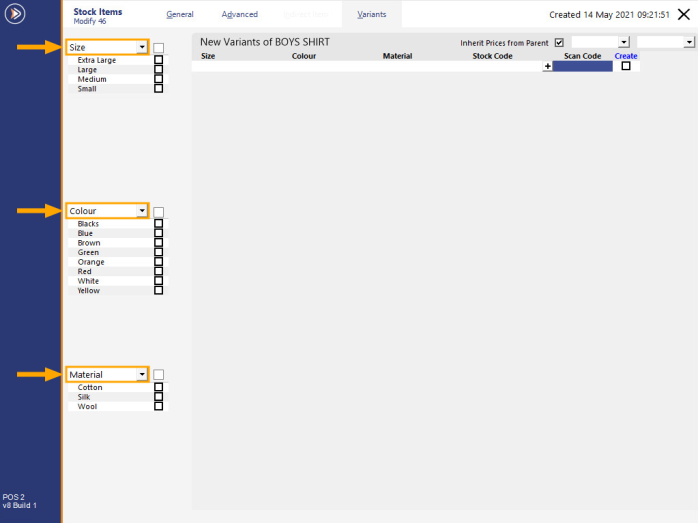Image resolution: width=698 pixels, height=523 pixels.
Task: Open first dropdown next to Inherit Prices checkbox
Action: pyautogui.click(x=624, y=42)
